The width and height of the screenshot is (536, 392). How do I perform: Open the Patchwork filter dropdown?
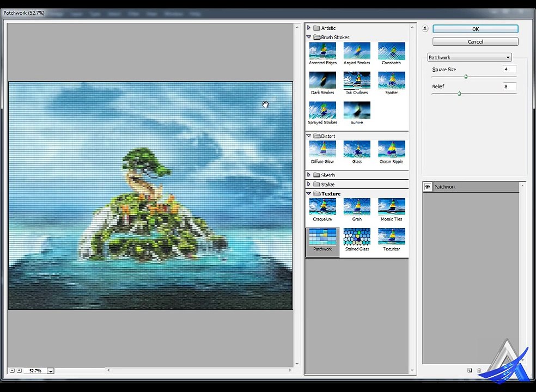(470, 57)
